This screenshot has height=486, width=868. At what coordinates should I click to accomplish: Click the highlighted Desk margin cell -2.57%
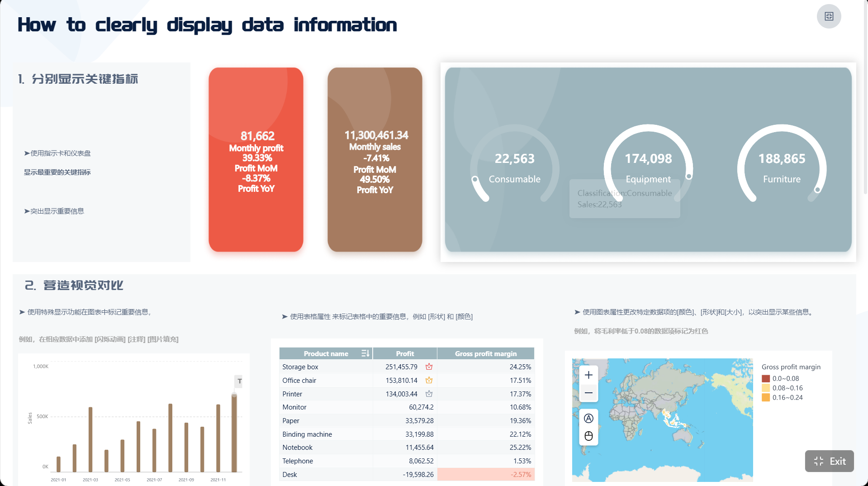[486, 474]
